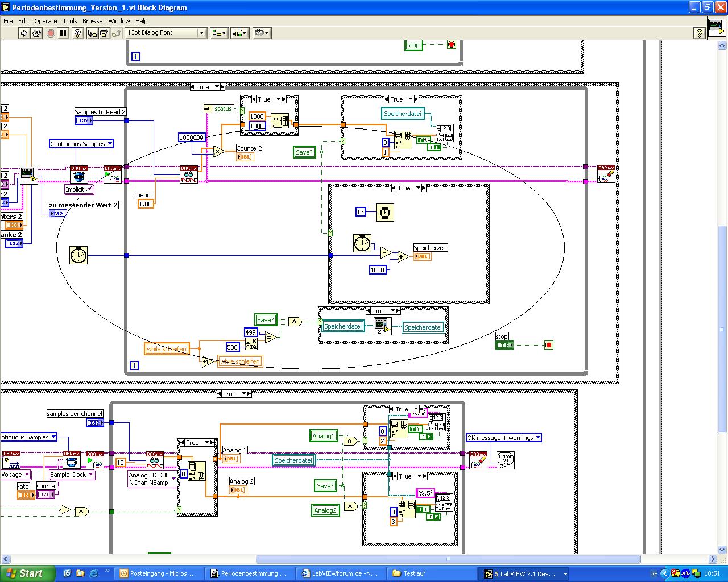Image resolution: width=728 pixels, height=582 pixels.
Task: Open the Operate menu
Action: [45, 21]
